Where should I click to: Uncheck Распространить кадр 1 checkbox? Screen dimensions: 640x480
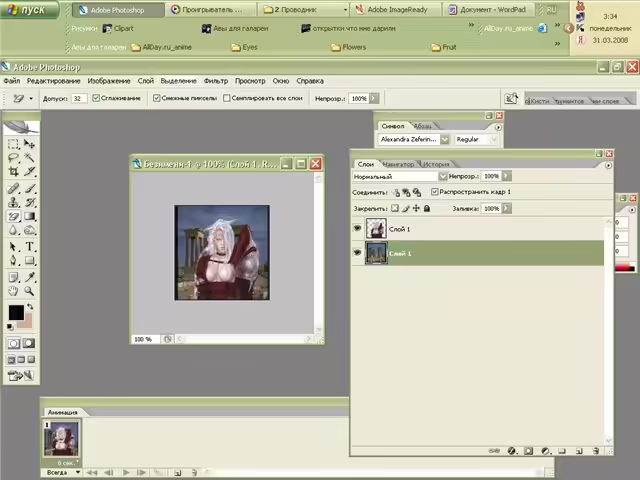click(435, 191)
